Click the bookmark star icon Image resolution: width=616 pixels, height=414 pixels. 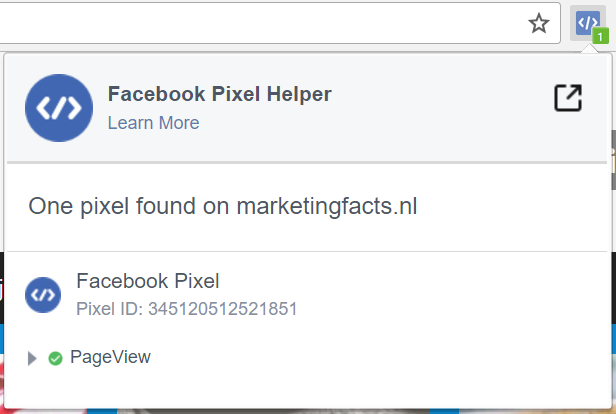point(539,24)
